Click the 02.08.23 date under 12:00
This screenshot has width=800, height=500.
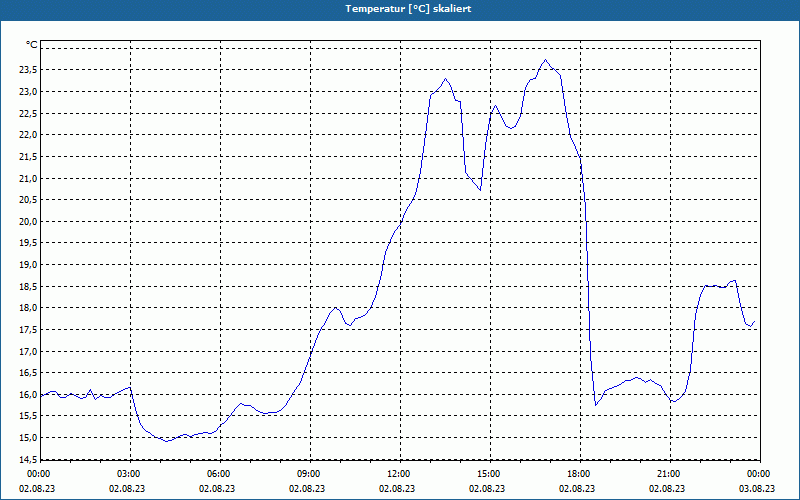click(397, 488)
